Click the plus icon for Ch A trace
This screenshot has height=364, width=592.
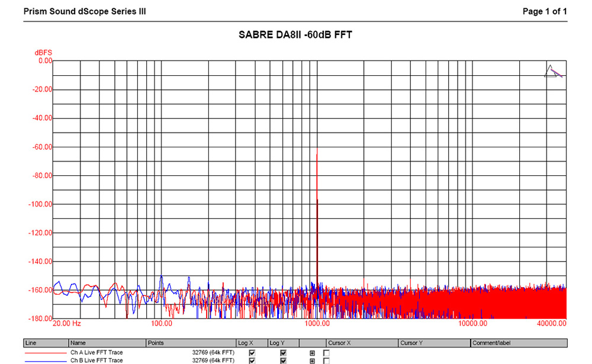pos(312,353)
